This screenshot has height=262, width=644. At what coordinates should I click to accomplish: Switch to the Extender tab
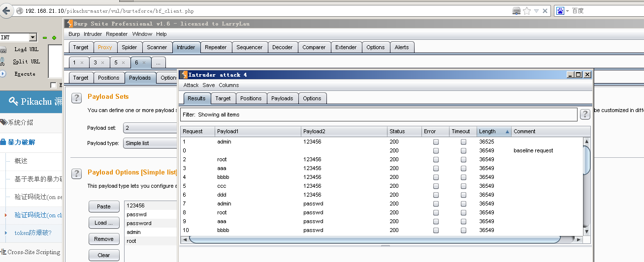pos(346,47)
